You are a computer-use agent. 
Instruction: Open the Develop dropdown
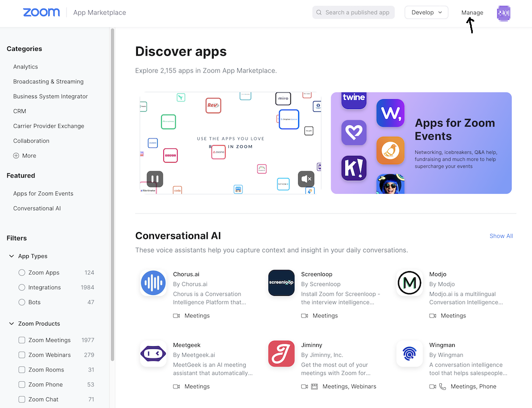coord(426,12)
